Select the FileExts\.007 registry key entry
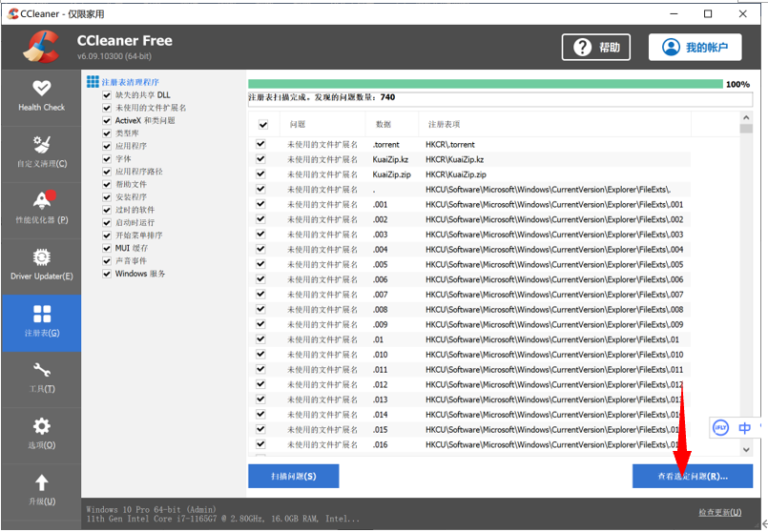The width and height of the screenshot is (768, 532). tap(554, 295)
